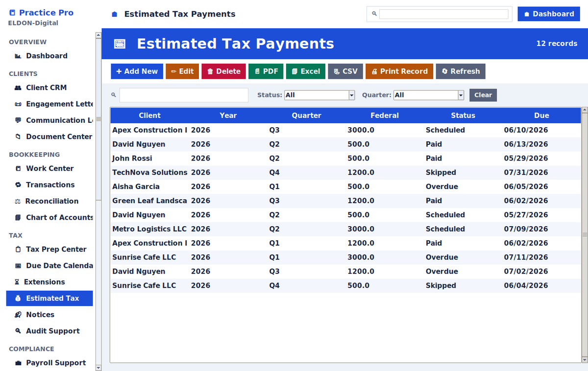
Task: Click the Payroll Support briefcase icon
Action: [x=18, y=363]
